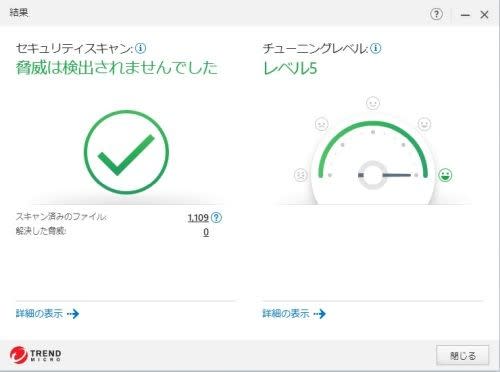Click the info icon beside チューニングレベル
Viewport: 500px width, 372px height.
[376, 48]
